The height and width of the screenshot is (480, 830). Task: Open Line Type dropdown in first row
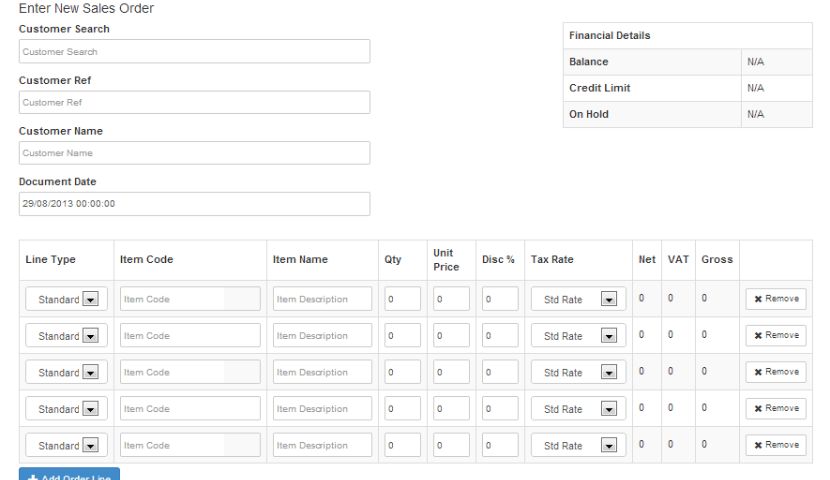point(66,299)
